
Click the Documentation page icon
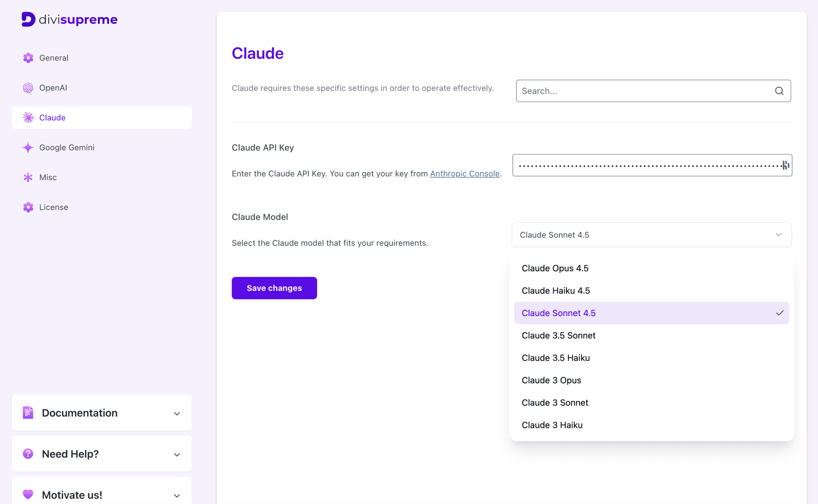[x=28, y=413]
